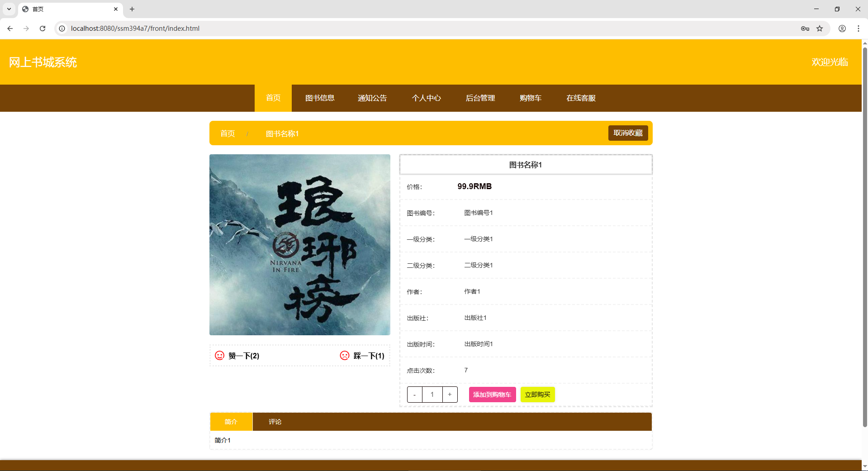Screen dimensions: 868x471
Task: Click 赞一下(2) to like the book
Action: 244,356
